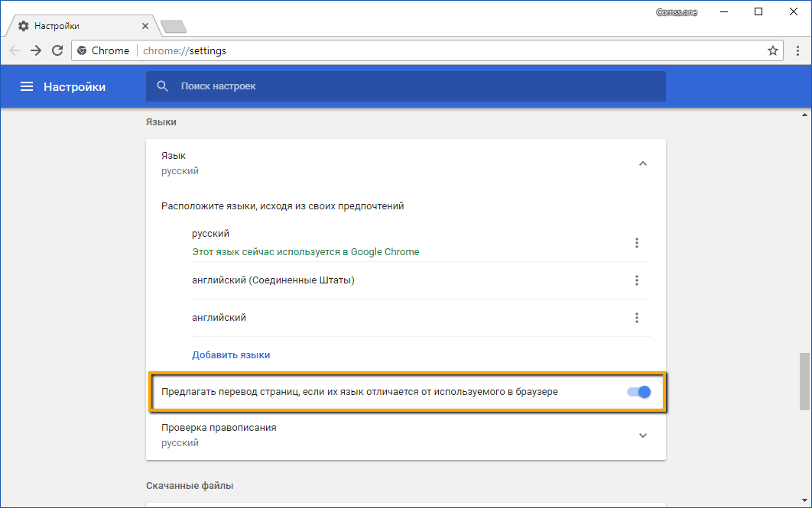Go forward to the next page
The image size is (812, 508).
pos(36,50)
